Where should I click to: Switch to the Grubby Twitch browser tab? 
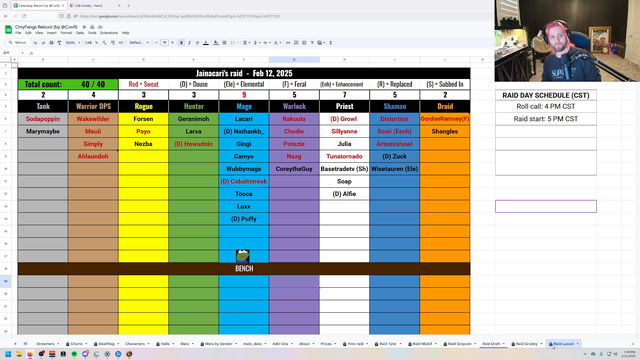[94, 6]
